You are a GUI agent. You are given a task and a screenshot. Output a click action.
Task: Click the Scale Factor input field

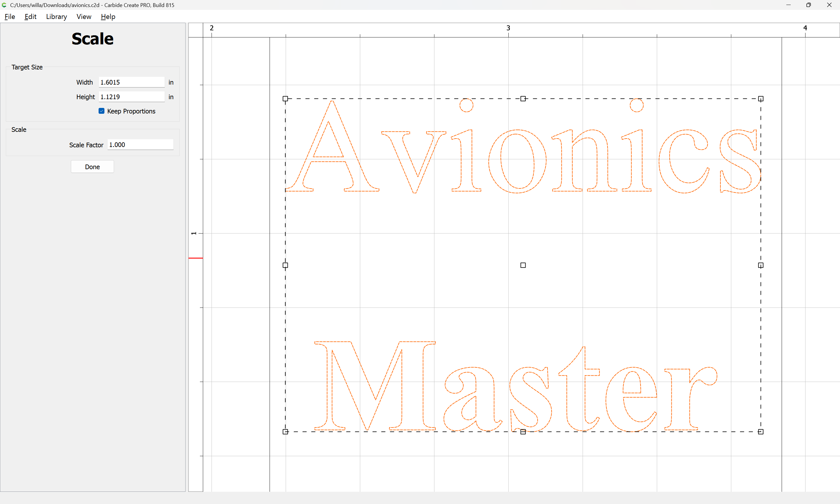(140, 145)
